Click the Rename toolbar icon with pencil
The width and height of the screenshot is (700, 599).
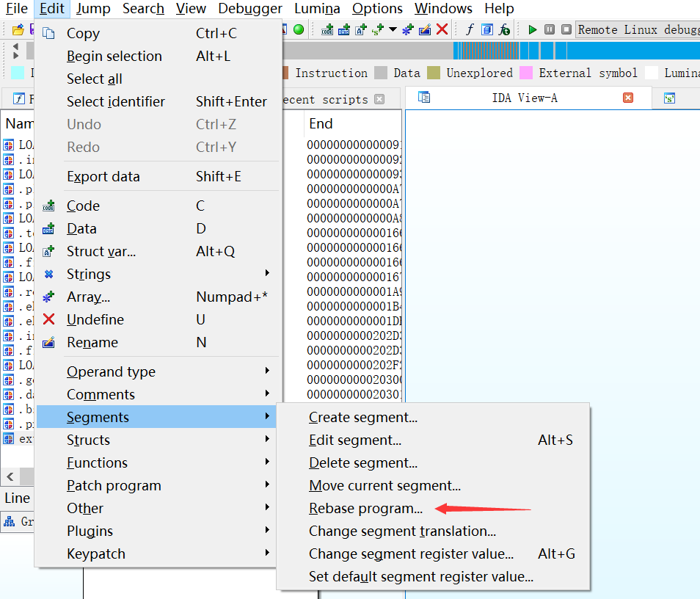(425, 30)
